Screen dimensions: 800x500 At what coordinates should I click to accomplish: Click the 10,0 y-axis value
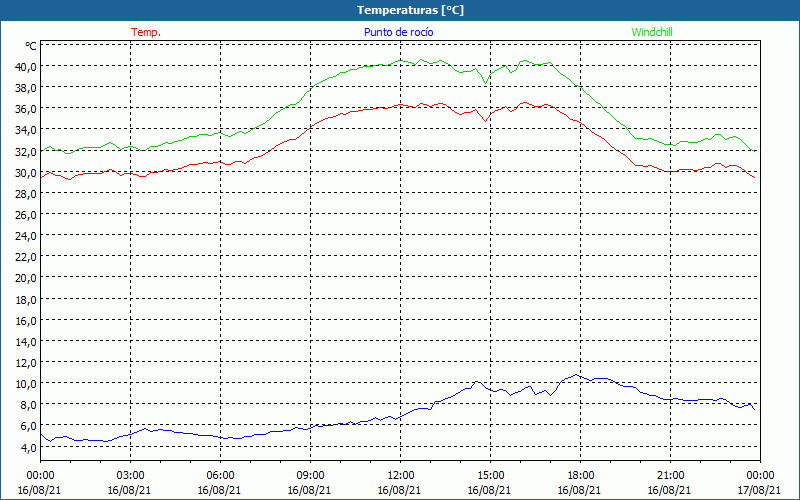tap(27, 384)
